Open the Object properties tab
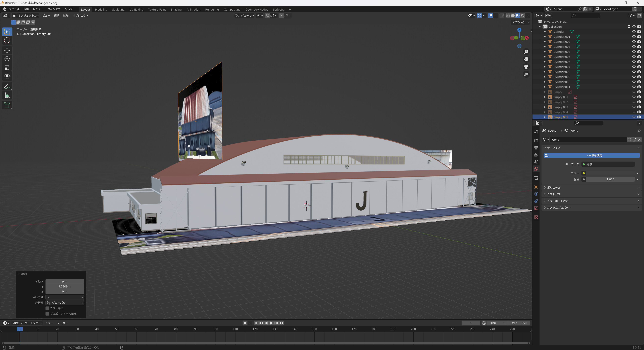Viewport: 644px width, 350px height. pos(536,187)
